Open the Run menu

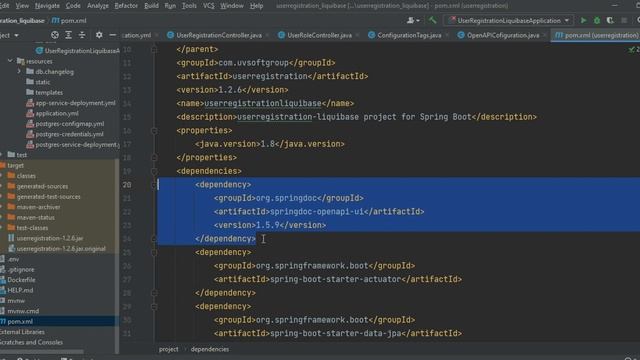click(170, 6)
